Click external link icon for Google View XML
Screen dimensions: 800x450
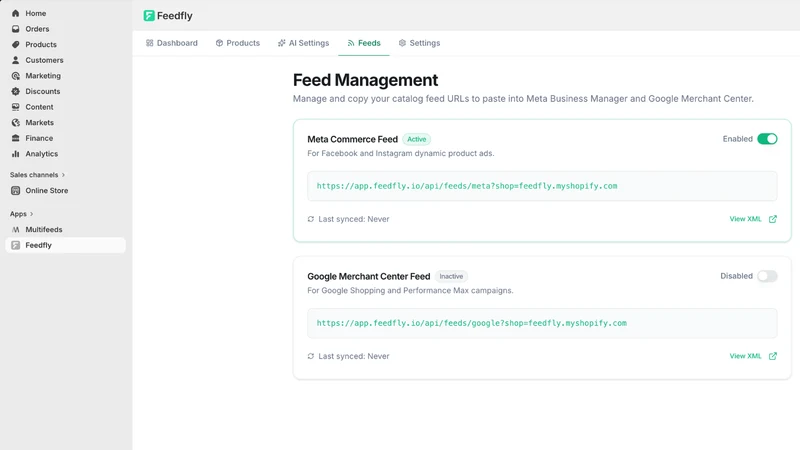773,356
